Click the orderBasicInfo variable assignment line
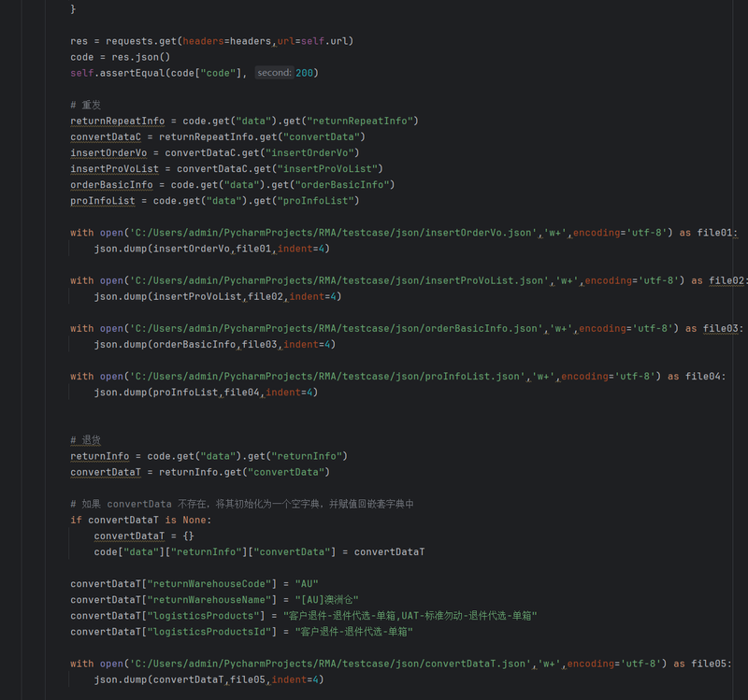Image resolution: width=748 pixels, height=700 pixels. [x=232, y=184]
